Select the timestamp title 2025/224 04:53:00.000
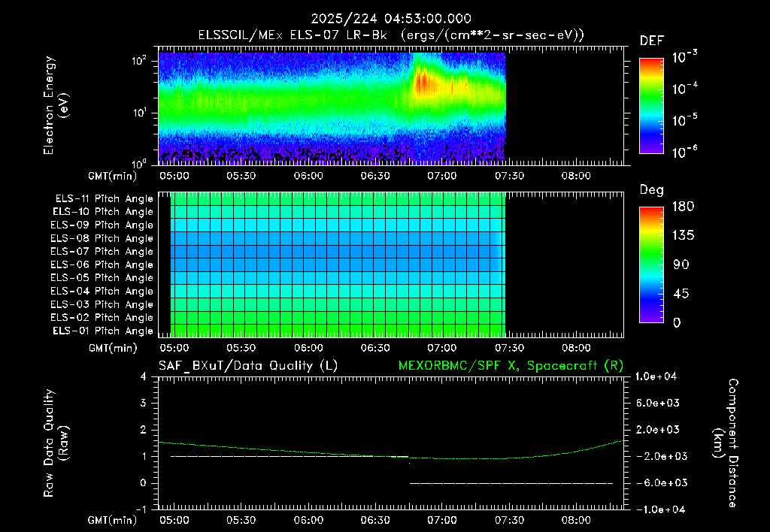 click(x=391, y=19)
